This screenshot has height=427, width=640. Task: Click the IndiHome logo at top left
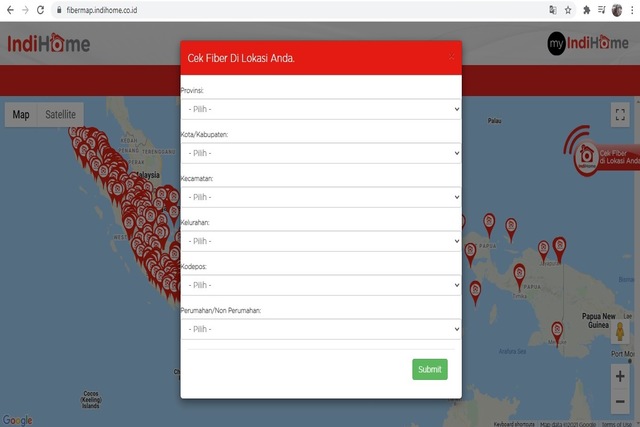[x=49, y=43]
